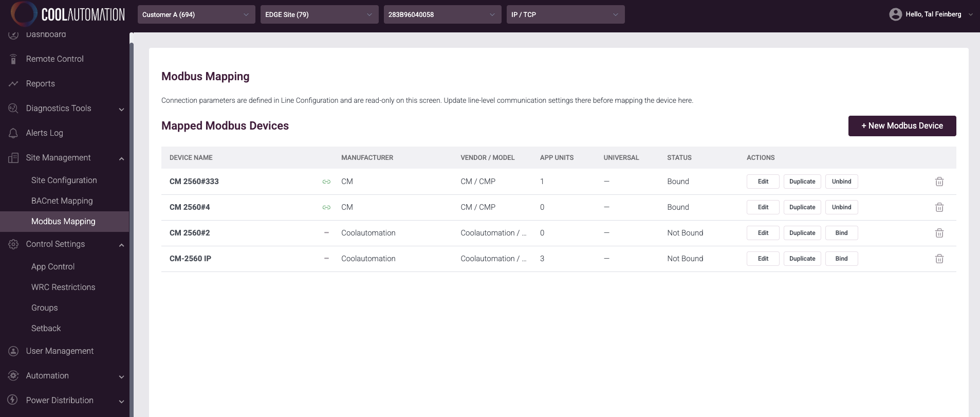Screen dimensions: 980x417
Task: Go to Site Configuration page
Action: click(65, 180)
